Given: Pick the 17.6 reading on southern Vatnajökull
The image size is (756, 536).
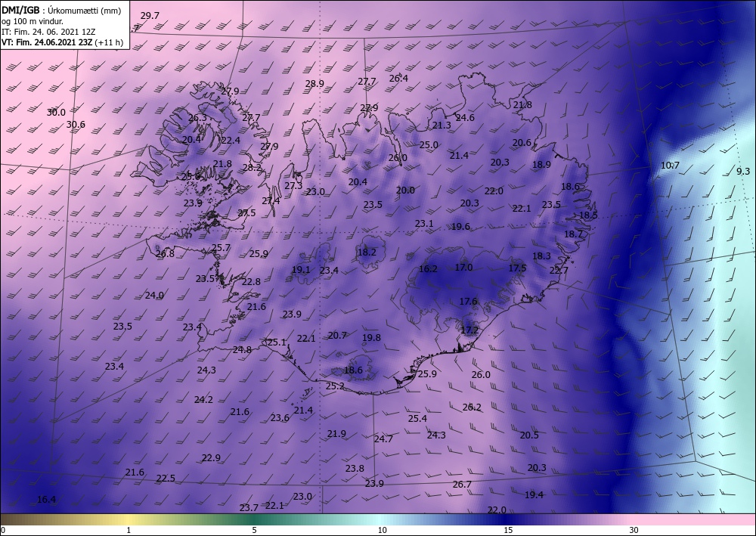Looking at the screenshot, I should pyautogui.click(x=468, y=302).
